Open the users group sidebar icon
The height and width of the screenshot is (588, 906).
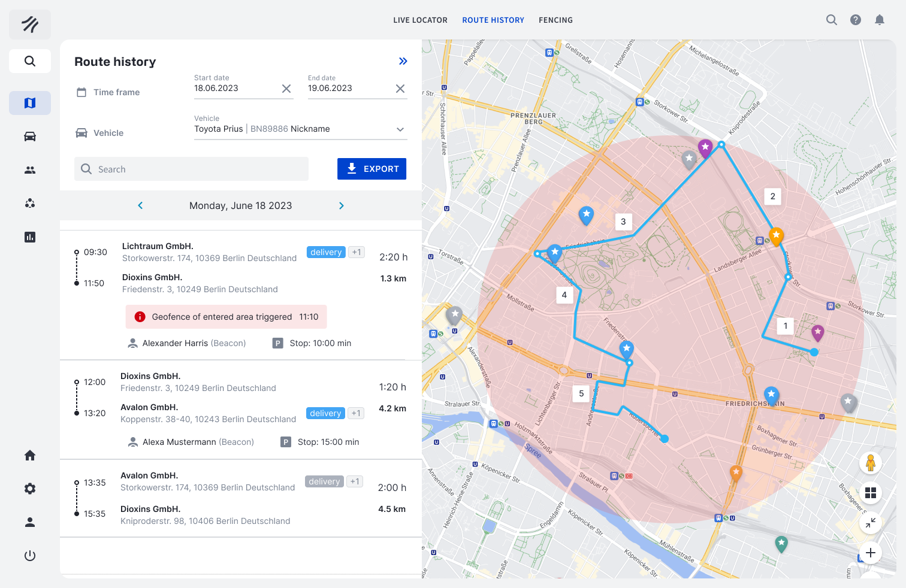coord(30,170)
